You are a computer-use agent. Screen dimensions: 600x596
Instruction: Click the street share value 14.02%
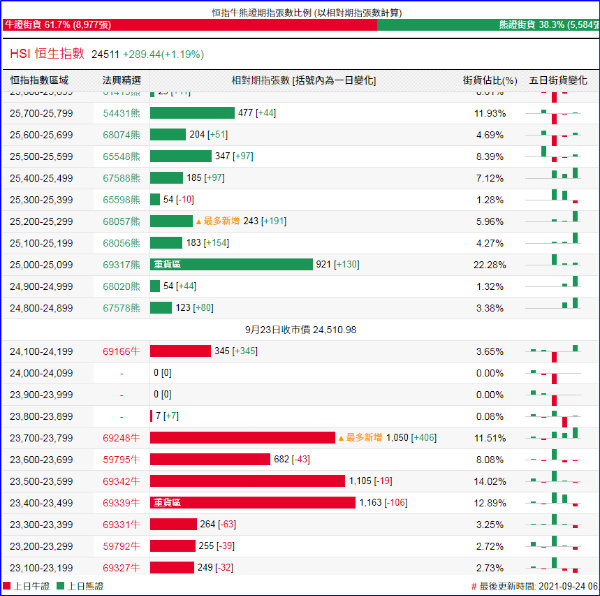(490, 481)
